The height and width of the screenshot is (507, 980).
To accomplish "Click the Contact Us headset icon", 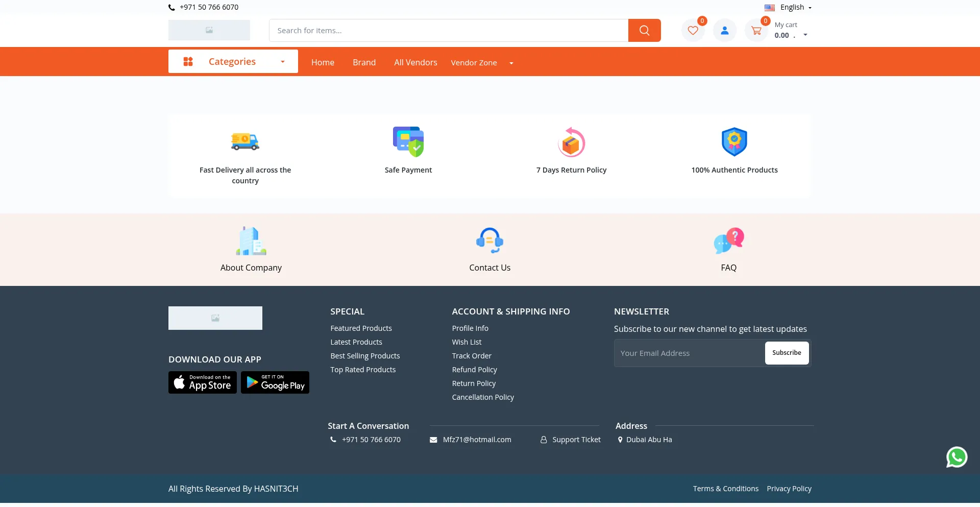I will [489, 240].
